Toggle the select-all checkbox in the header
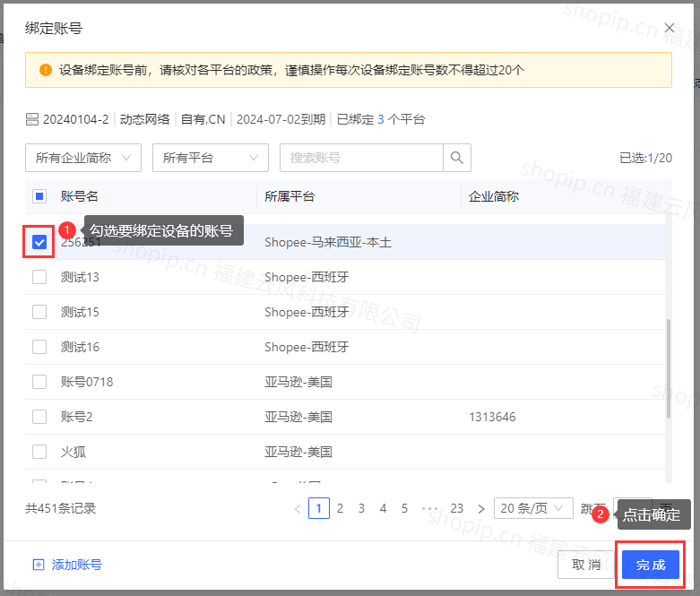The image size is (700, 596). (x=39, y=196)
